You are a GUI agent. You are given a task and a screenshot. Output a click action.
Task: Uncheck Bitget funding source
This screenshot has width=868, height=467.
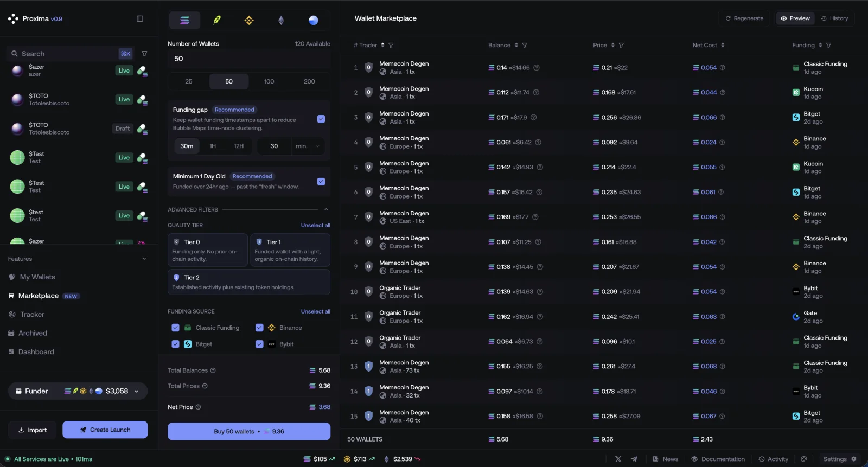tap(175, 344)
